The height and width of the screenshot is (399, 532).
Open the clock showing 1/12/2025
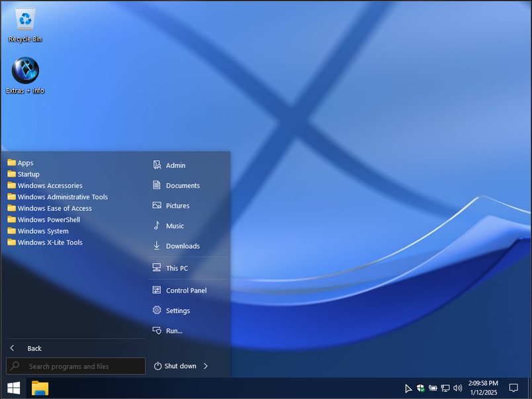point(483,388)
